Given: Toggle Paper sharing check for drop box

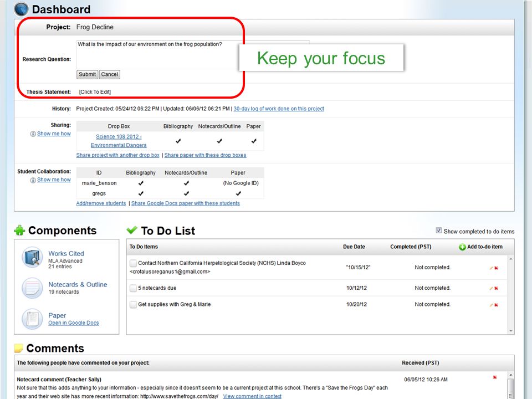Looking at the screenshot, I should click(x=254, y=141).
